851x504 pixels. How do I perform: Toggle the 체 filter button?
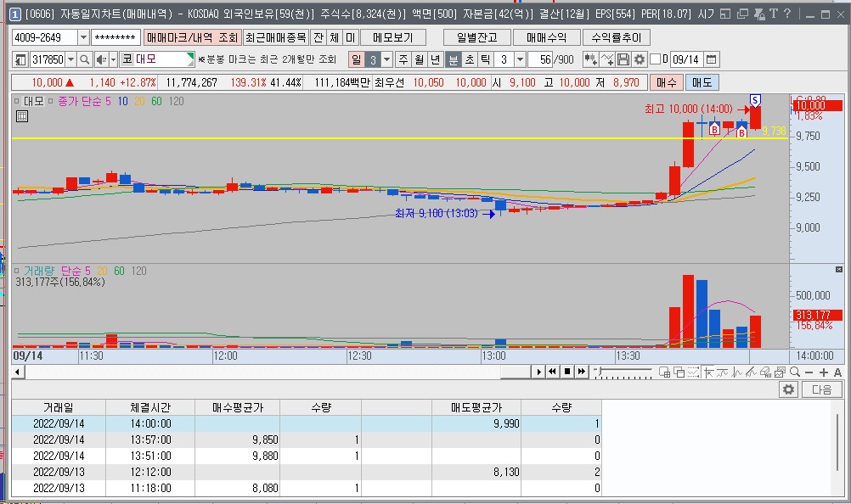[x=335, y=37]
